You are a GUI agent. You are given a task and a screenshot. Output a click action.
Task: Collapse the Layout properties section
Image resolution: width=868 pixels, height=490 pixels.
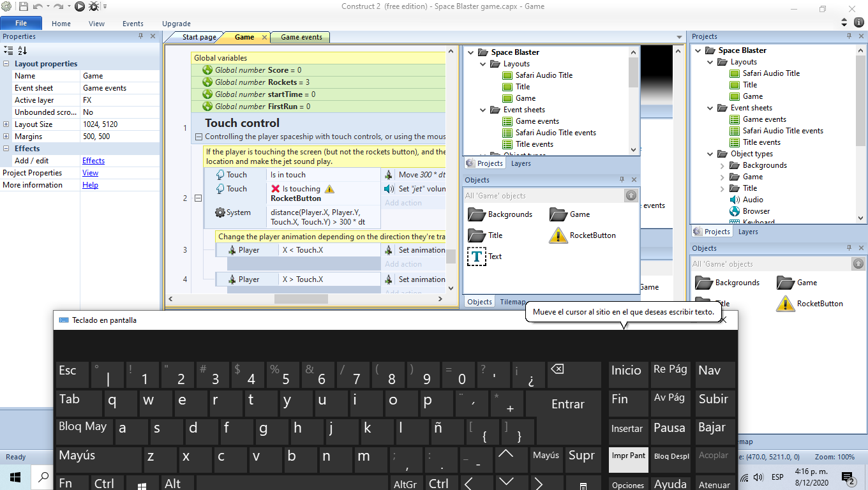pyautogui.click(x=6, y=64)
